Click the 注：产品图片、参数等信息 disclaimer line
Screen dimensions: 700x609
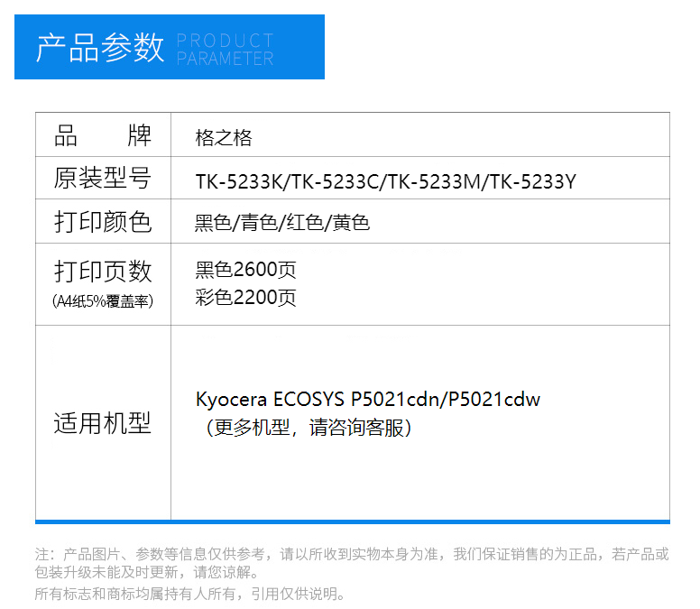pyautogui.click(x=352, y=554)
